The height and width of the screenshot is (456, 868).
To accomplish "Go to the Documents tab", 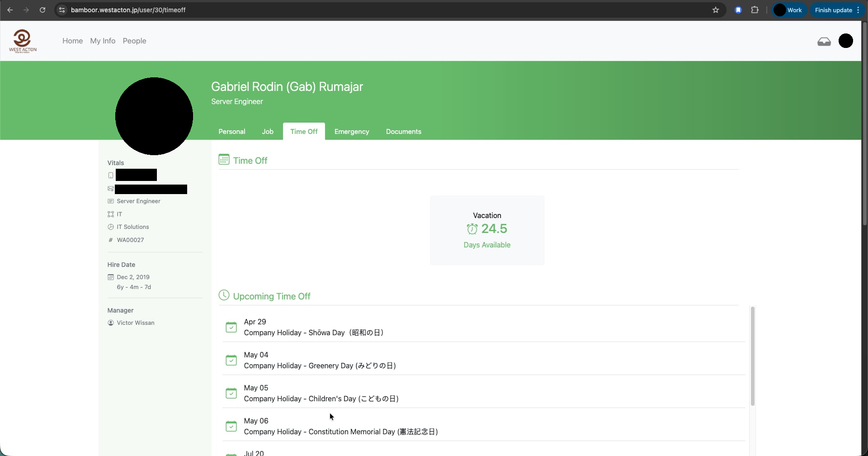I will coord(403,132).
